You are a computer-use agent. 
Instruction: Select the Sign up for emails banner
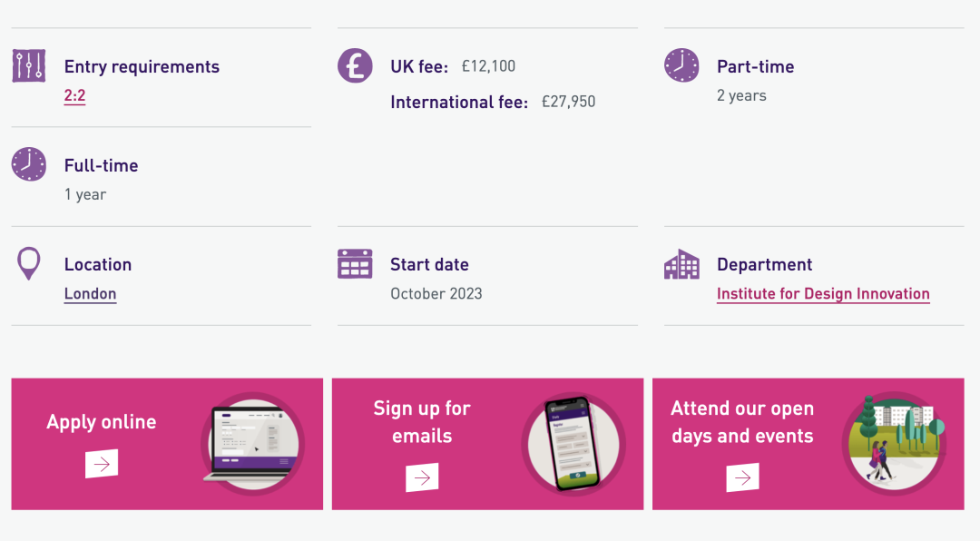[x=487, y=444]
